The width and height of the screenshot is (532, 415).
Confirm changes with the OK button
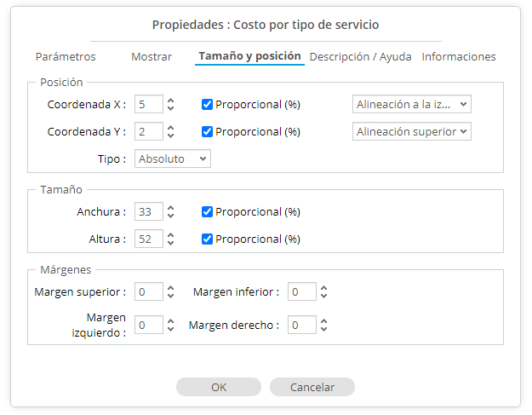(x=219, y=387)
